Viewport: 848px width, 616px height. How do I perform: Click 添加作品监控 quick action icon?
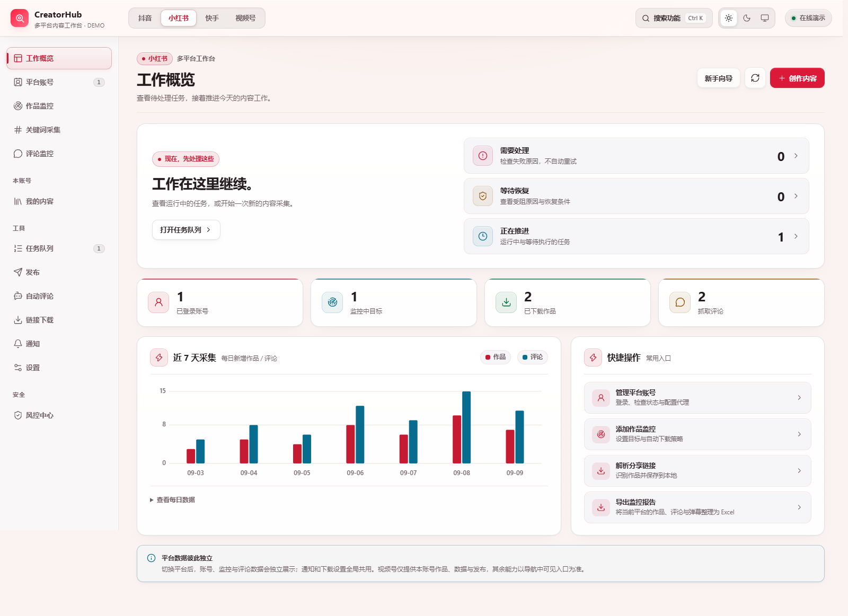(601, 434)
